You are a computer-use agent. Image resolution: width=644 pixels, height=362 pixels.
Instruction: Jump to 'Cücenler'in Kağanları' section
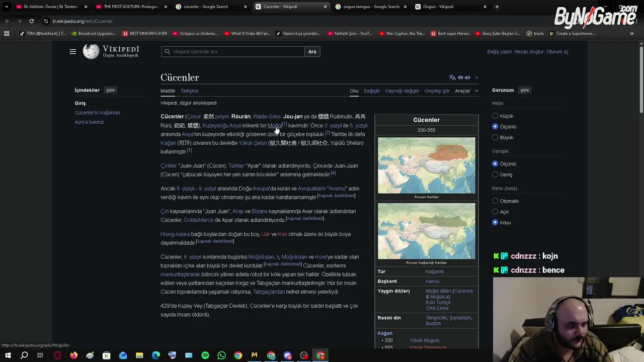pyautogui.click(x=97, y=113)
